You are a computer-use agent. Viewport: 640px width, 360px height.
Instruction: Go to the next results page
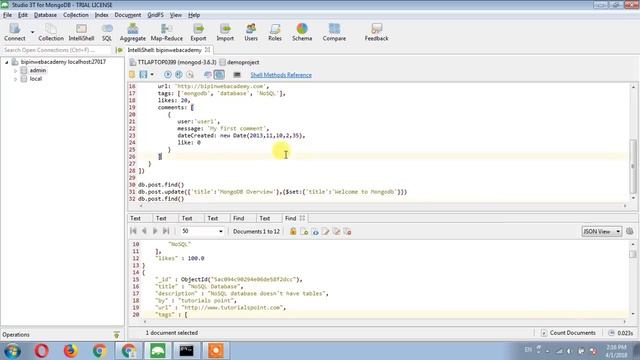(155, 231)
